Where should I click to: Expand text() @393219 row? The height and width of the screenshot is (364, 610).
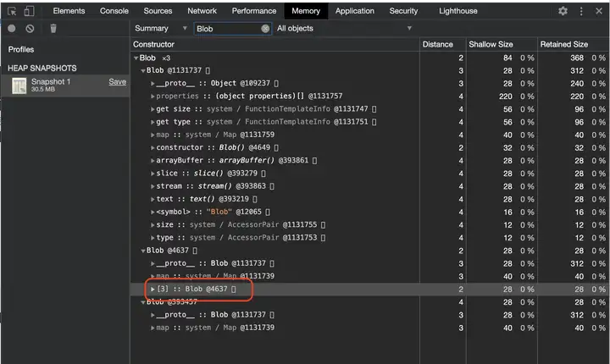point(152,199)
